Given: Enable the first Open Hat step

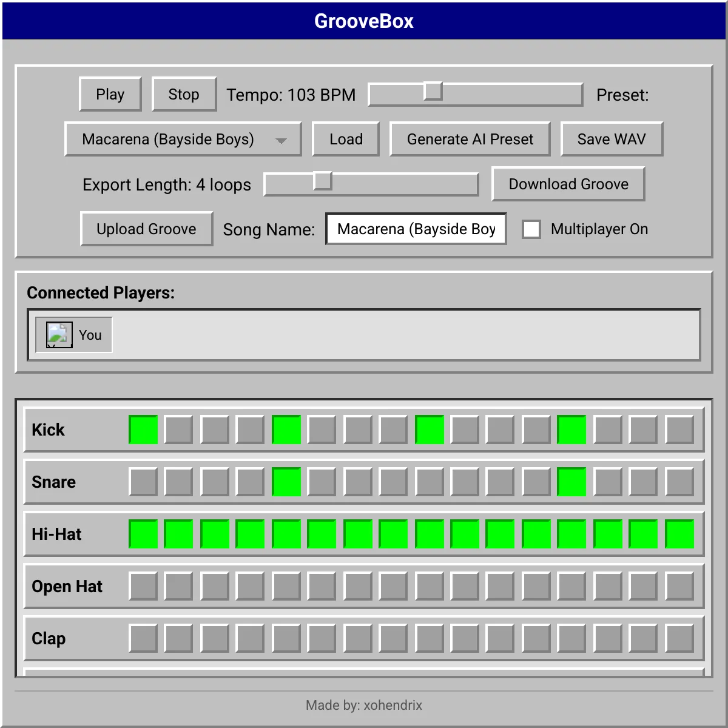Looking at the screenshot, I should (x=143, y=586).
